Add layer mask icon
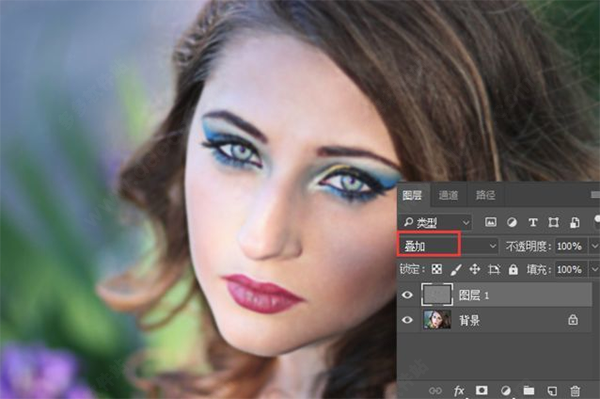Viewport: 600px width, 399px height. click(x=481, y=390)
